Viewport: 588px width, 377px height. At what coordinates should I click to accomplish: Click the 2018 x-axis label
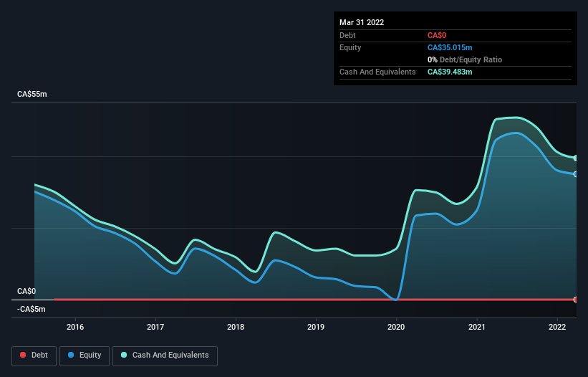tap(236, 327)
